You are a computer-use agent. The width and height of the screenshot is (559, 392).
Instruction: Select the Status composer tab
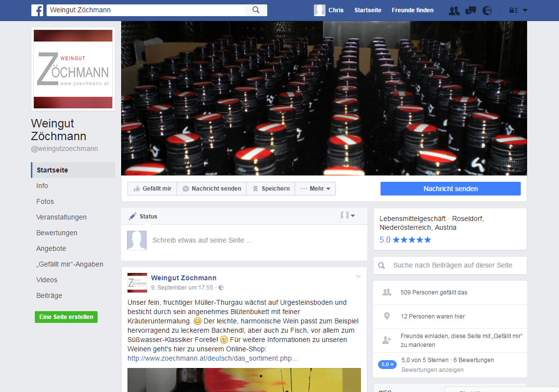coord(143,216)
